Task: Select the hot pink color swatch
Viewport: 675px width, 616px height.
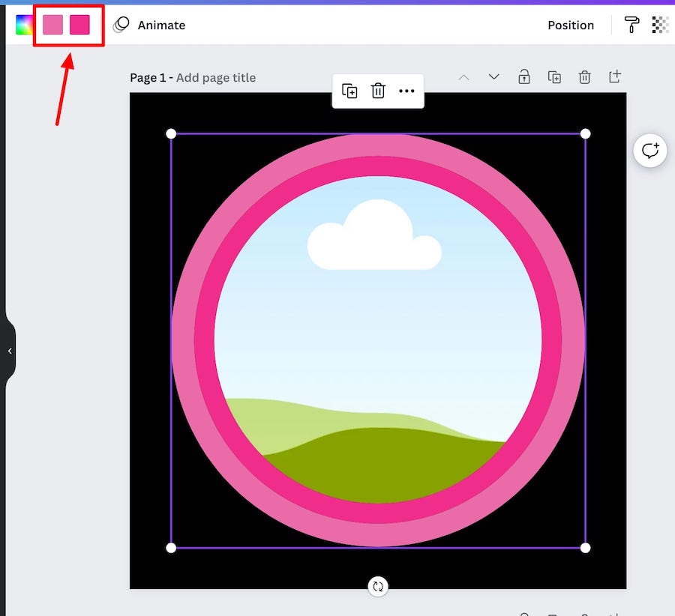Action: pyautogui.click(x=79, y=25)
